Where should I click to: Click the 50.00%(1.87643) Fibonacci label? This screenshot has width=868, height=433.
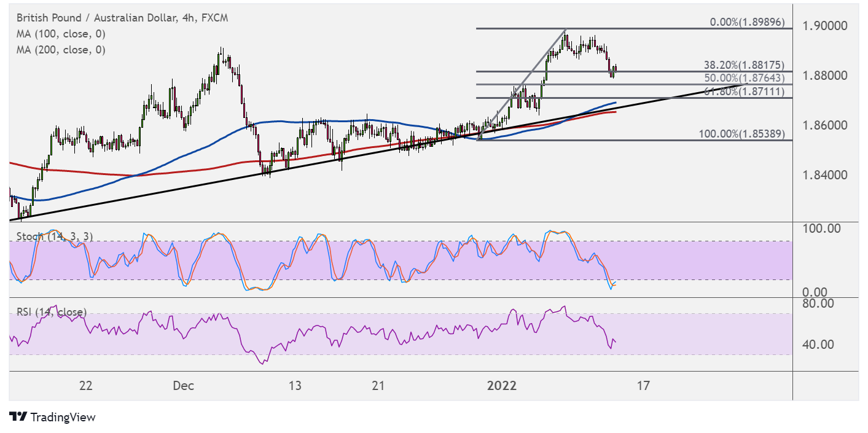click(744, 77)
